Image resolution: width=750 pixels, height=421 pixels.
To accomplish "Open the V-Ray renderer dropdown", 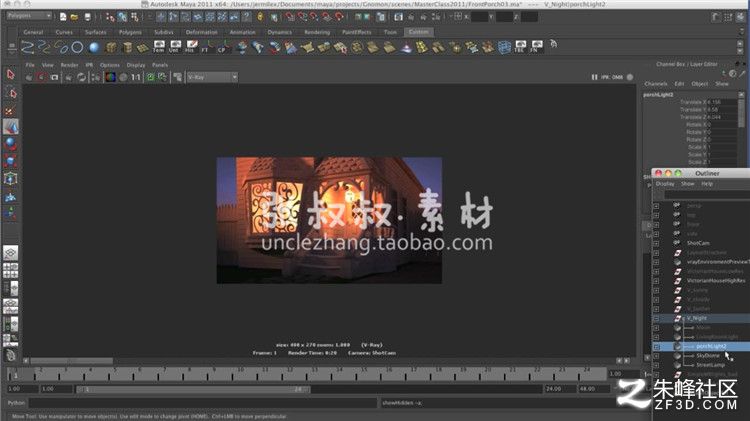I will tap(212, 77).
